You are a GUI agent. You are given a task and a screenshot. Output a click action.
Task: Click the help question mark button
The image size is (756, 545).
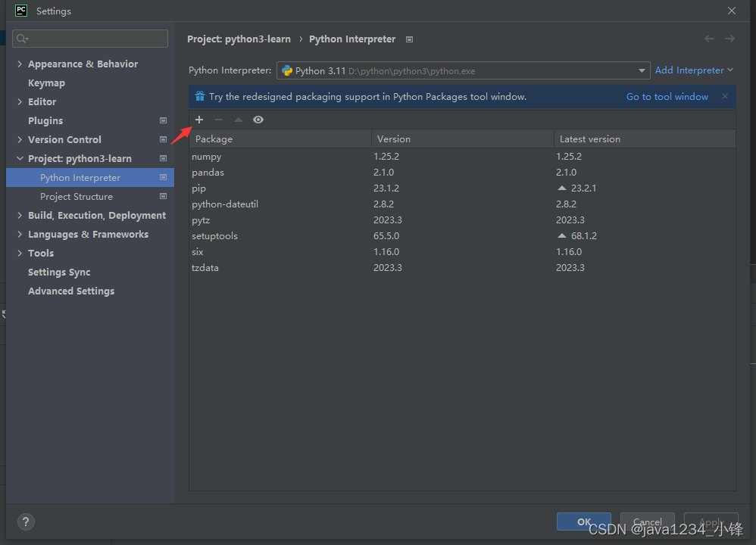point(26,522)
